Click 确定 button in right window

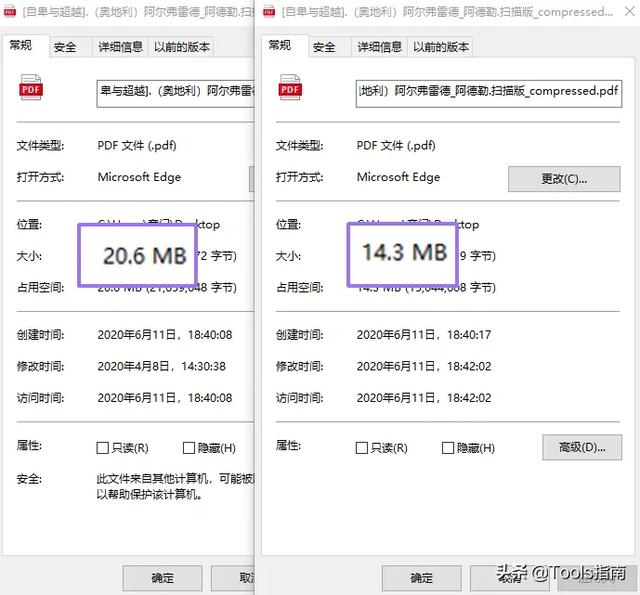point(422,578)
